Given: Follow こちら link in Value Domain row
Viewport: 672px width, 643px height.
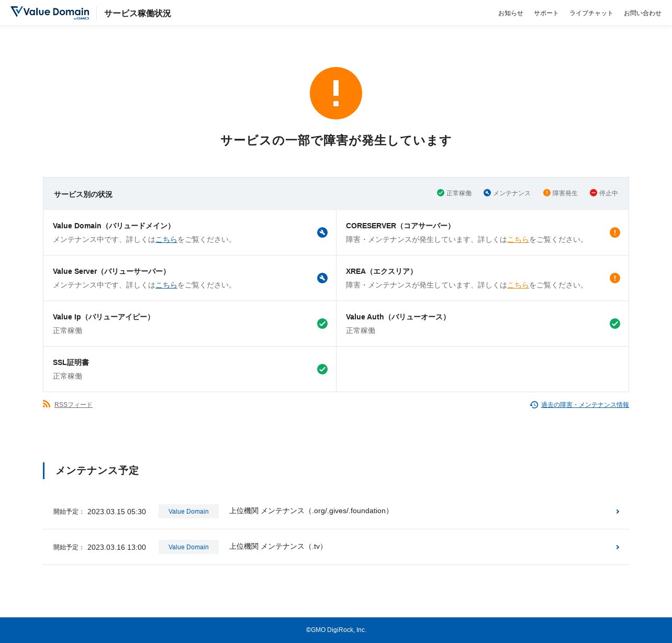Looking at the screenshot, I should 166,239.
